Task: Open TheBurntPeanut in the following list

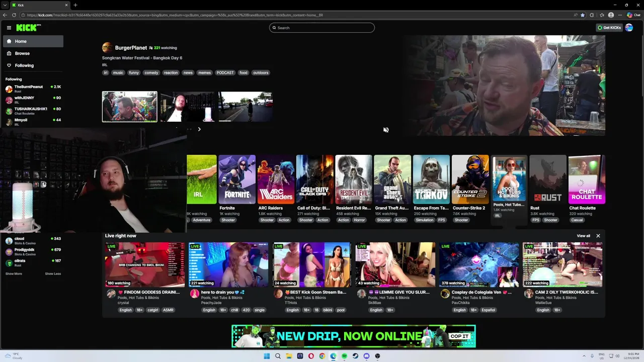Action: pyautogui.click(x=33, y=89)
